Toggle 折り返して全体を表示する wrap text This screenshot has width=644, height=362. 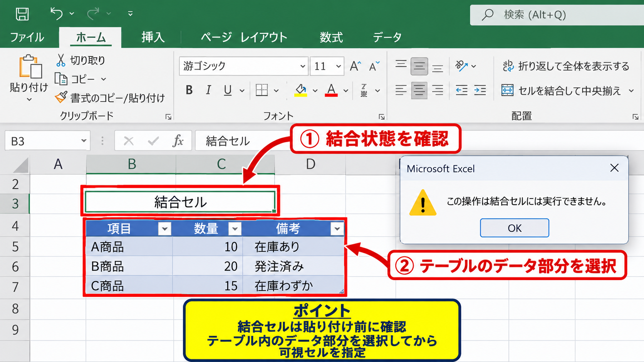coord(566,66)
